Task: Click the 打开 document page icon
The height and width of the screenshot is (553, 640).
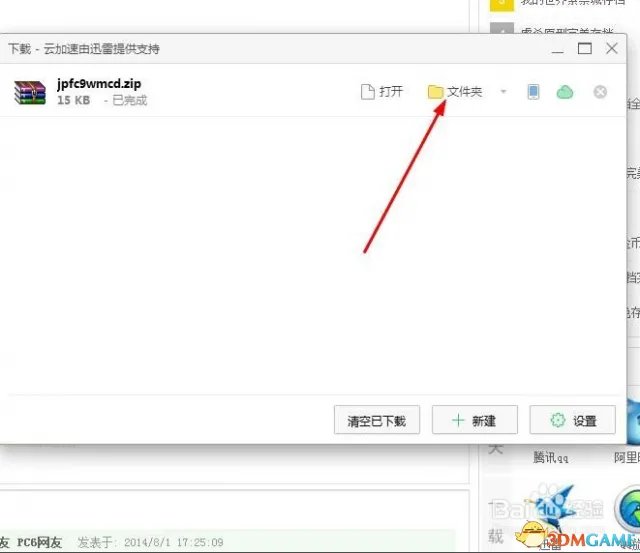Action: [x=367, y=92]
